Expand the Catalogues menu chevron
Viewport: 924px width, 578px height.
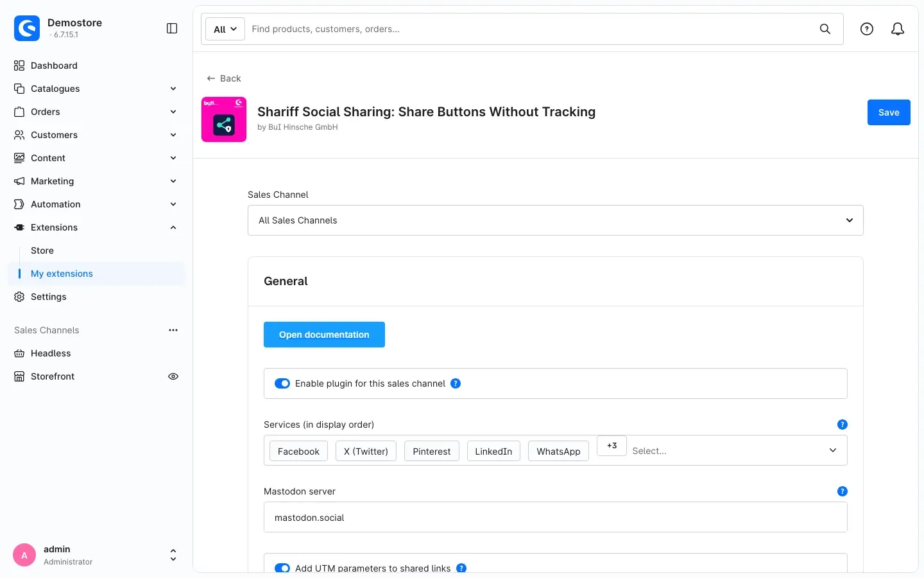click(173, 89)
